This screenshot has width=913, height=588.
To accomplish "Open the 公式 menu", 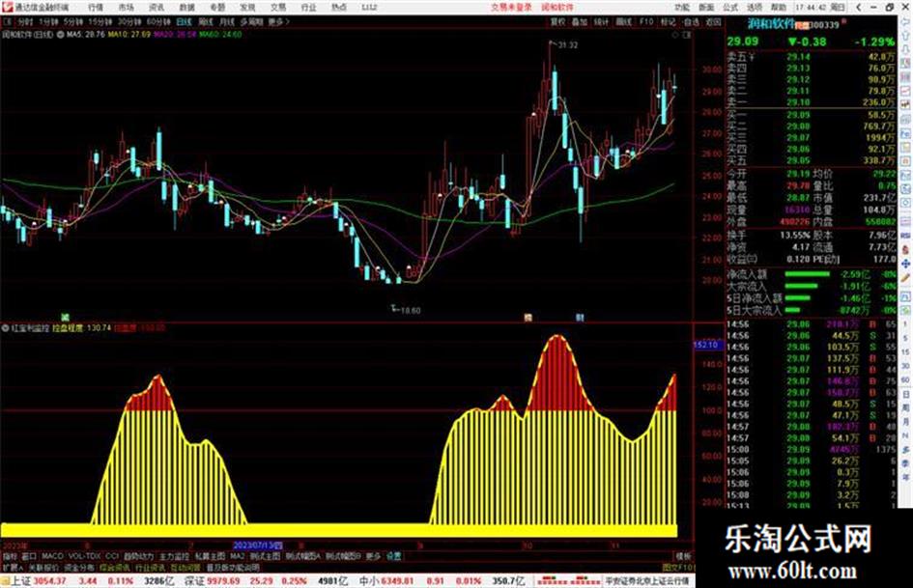I will coord(730,7).
